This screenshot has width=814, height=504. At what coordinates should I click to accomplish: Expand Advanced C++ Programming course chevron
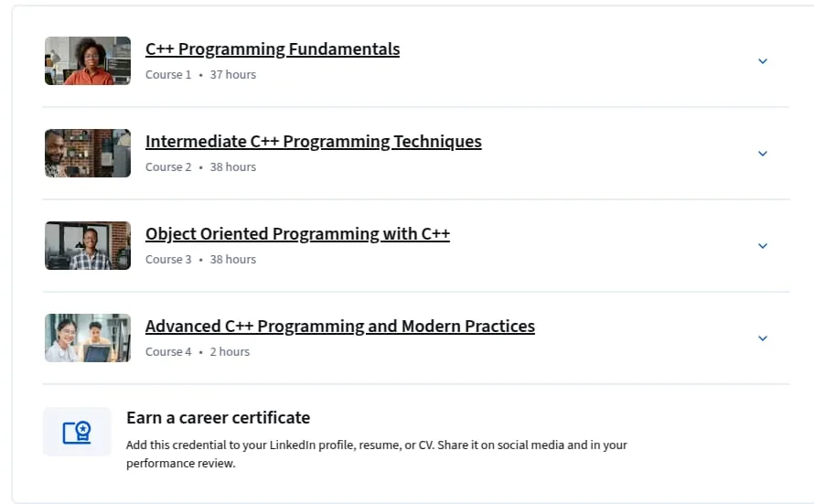(762, 338)
